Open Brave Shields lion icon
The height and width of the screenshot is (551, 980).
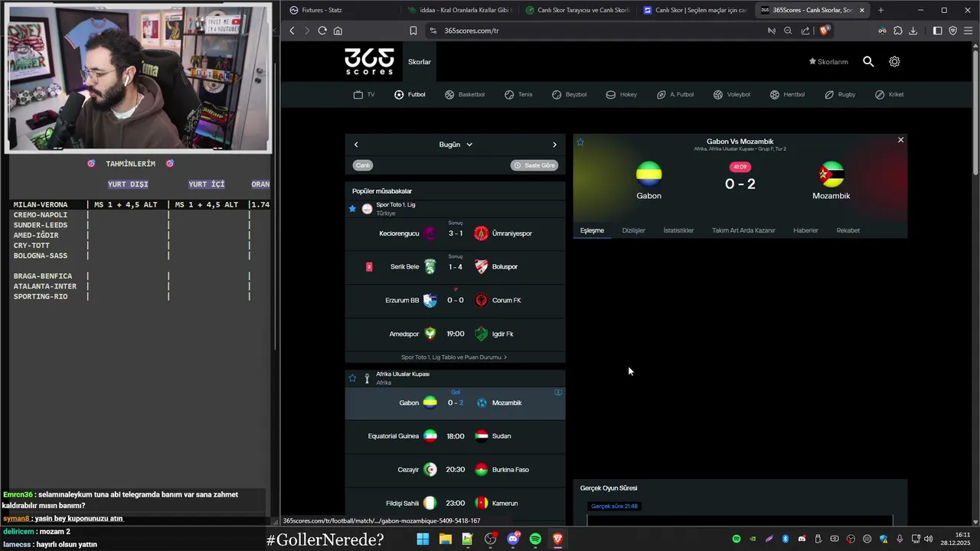coord(824,31)
